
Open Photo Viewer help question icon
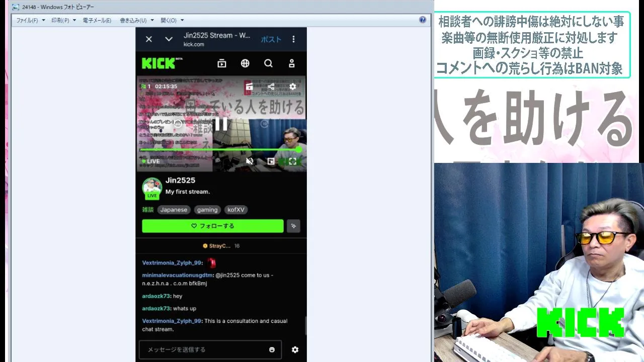pyautogui.click(x=423, y=20)
